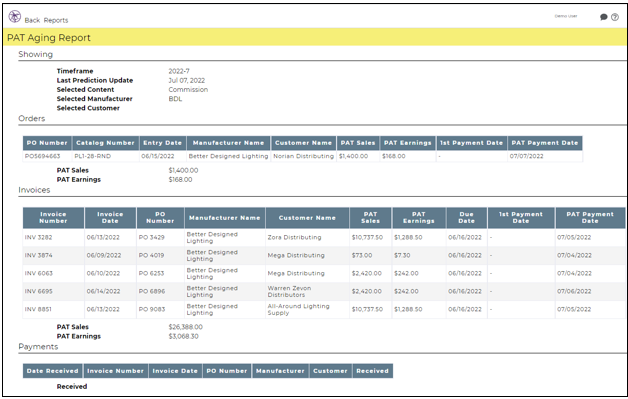Sort Orders by Entry Date header

162,143
